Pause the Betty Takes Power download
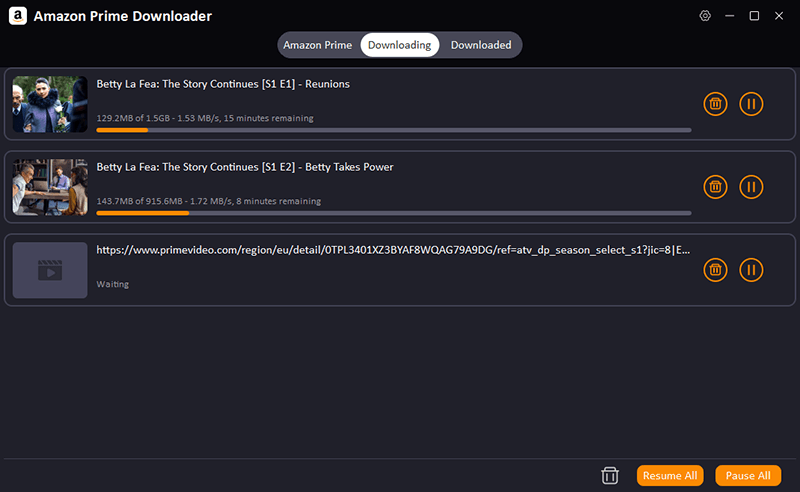This screenshot has width=800, height=492. (x=751, y=187)
